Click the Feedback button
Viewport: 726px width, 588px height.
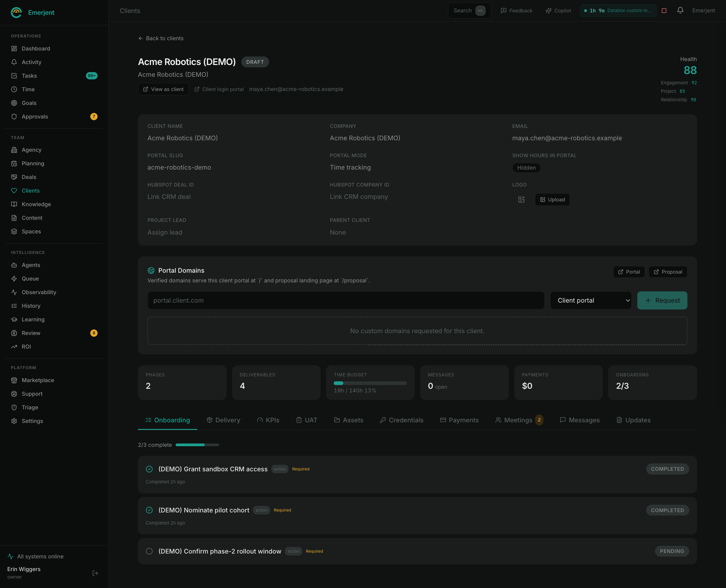click(x=517, y=11)
